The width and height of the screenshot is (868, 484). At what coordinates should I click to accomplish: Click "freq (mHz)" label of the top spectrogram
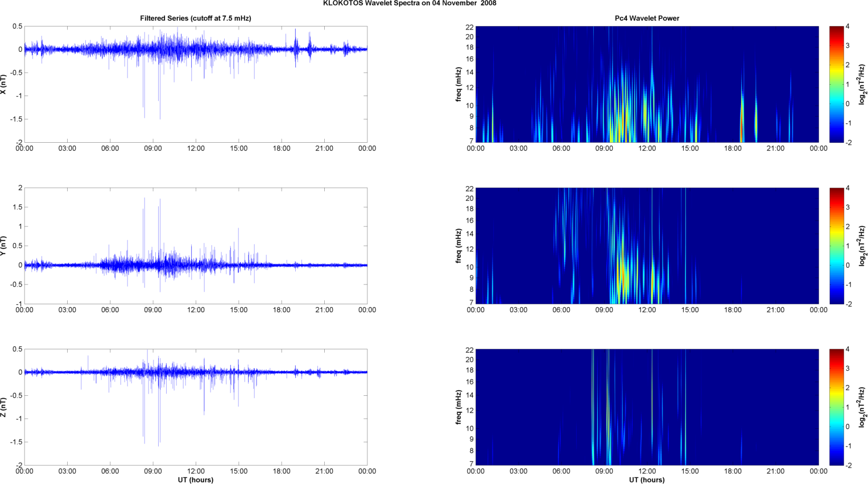[458, 84]
